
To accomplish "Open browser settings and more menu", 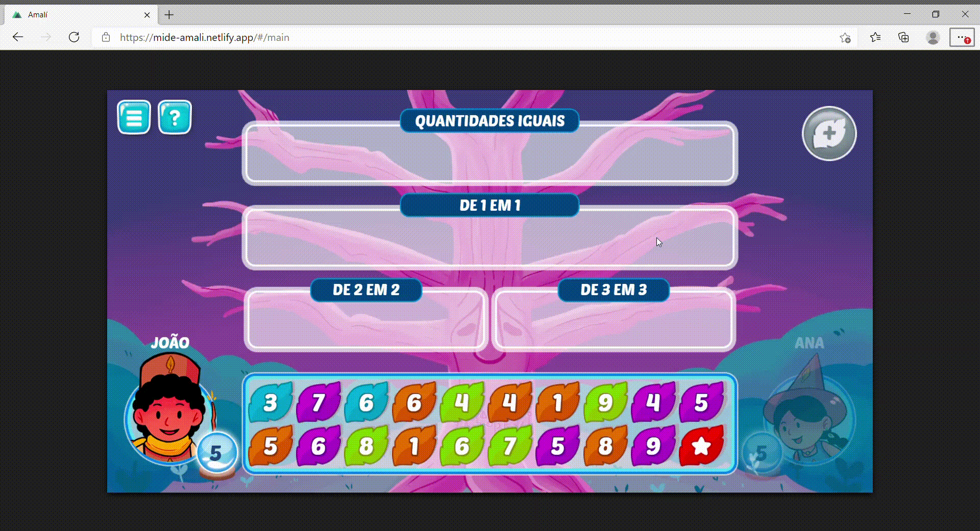I will (x=962, y=37).
